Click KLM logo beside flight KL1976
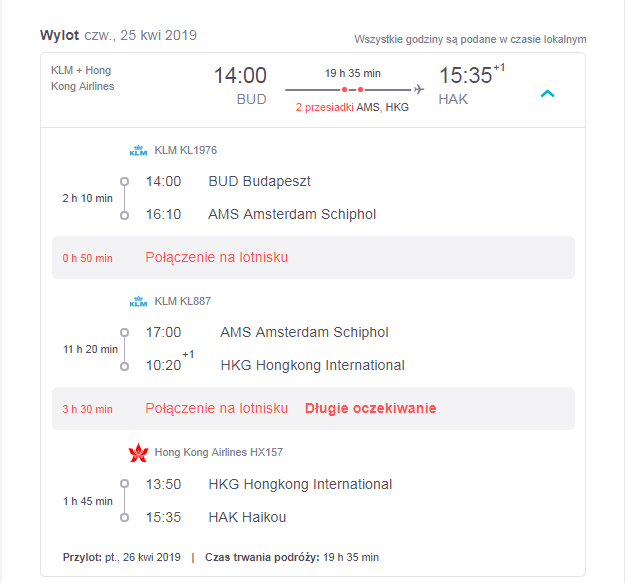The image size is (630, 583). pyautogui.click(x=138, y=150)
